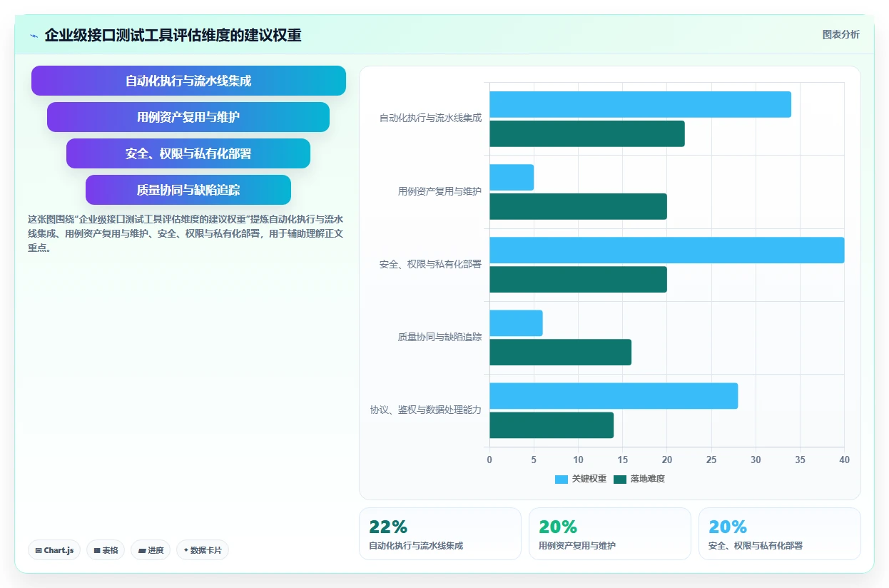Viewport: 889px width, 588px height.
Task: Click 落地难度 bar for 用例资产复用与维护
Action: pos(578,207)
